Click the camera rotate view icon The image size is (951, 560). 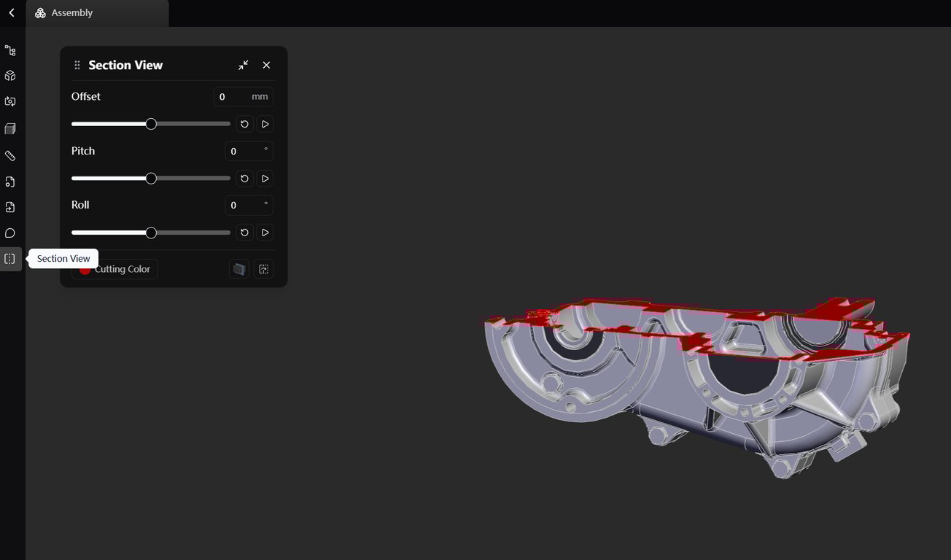tap(10, 102)
